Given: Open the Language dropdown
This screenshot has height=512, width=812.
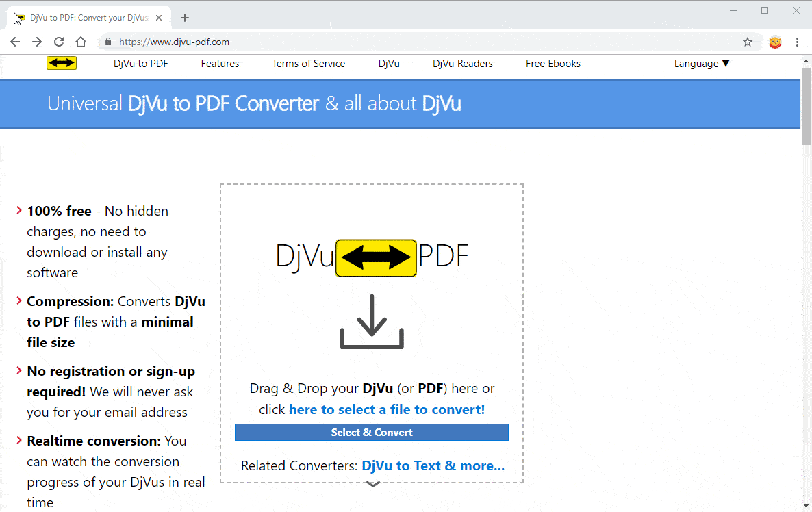Looking at the screenshot, I should (x=701, y=63).
